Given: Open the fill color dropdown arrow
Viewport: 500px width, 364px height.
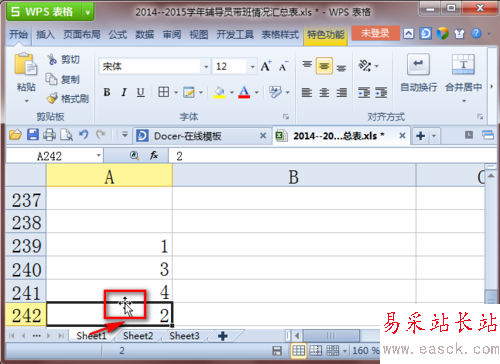Looking at the screenshot, I should (x=232, y=92).
